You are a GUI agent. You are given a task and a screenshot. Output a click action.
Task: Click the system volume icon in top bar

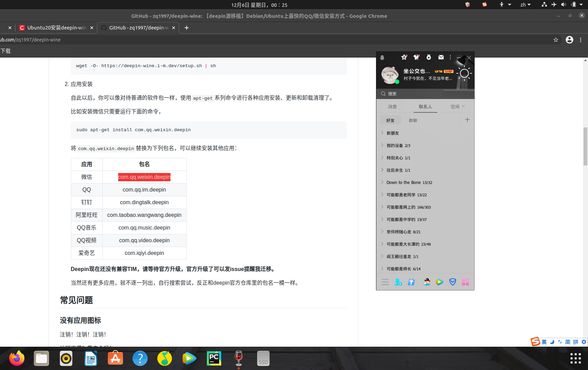(563, 4)
